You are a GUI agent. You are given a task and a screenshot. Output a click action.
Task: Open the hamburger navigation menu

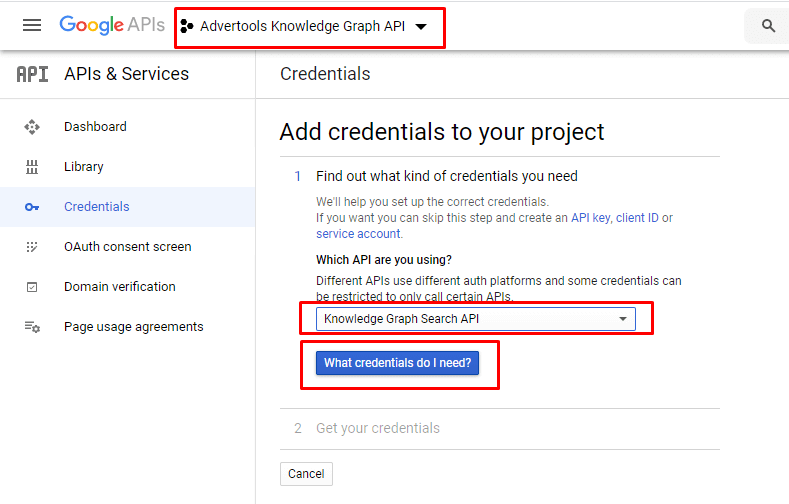point(32,25)
